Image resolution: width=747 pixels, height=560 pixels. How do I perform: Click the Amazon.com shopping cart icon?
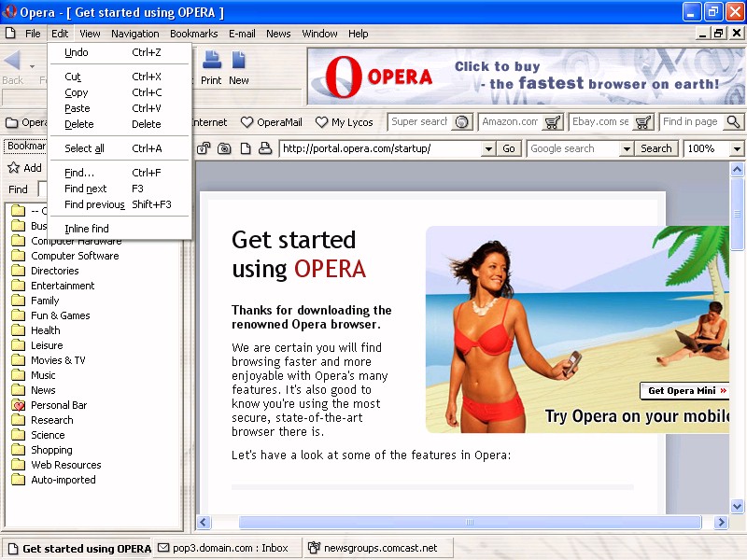[553, 122]
